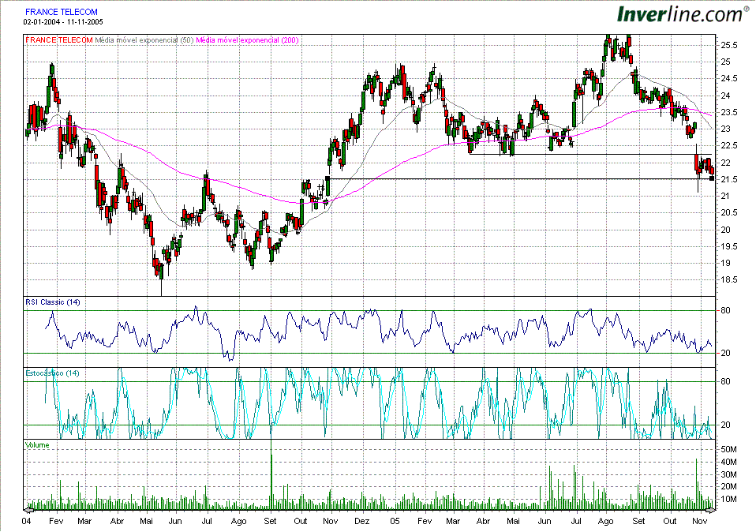Image resolution: width=756 pixels, height=532 pixels.
Task: Click the scroll-left arrow at chart's bottom-left
Action: (29, 506)
